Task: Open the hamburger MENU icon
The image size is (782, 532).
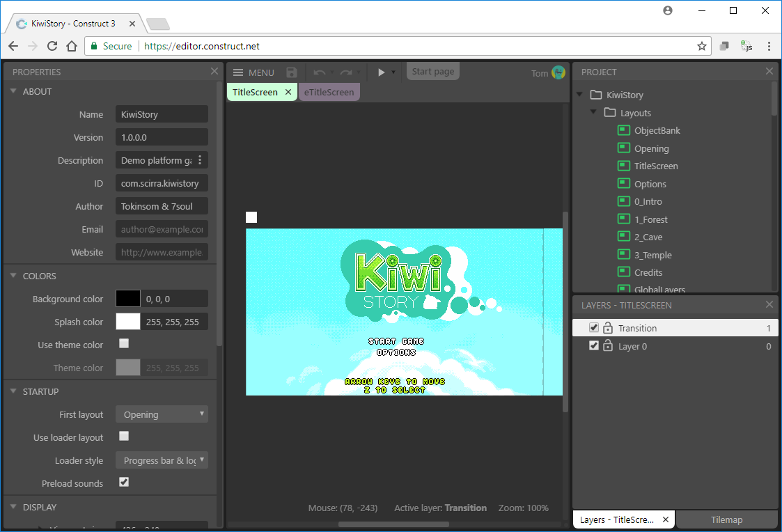Action: click(x=238, y=72)
